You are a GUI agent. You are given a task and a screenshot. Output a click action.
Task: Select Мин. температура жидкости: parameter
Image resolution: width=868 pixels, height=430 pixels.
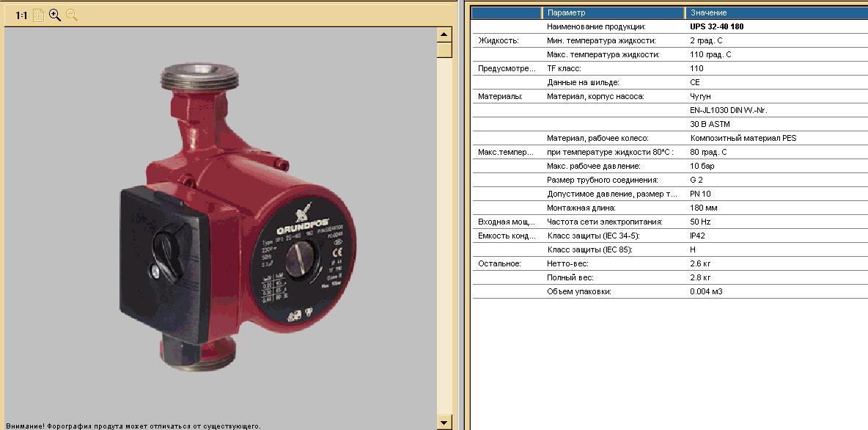601,40
